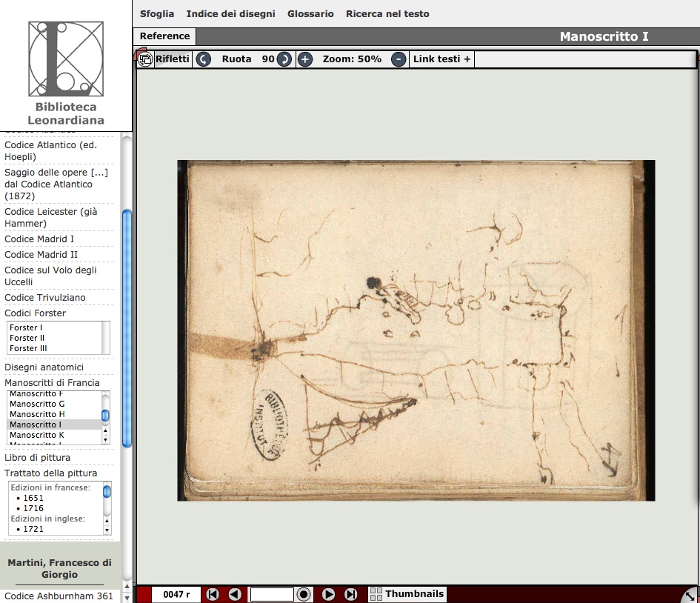Viewport: 700px width, 603px height.
Task: Open Trattato della pittura
Action: [x=51, y=473]
